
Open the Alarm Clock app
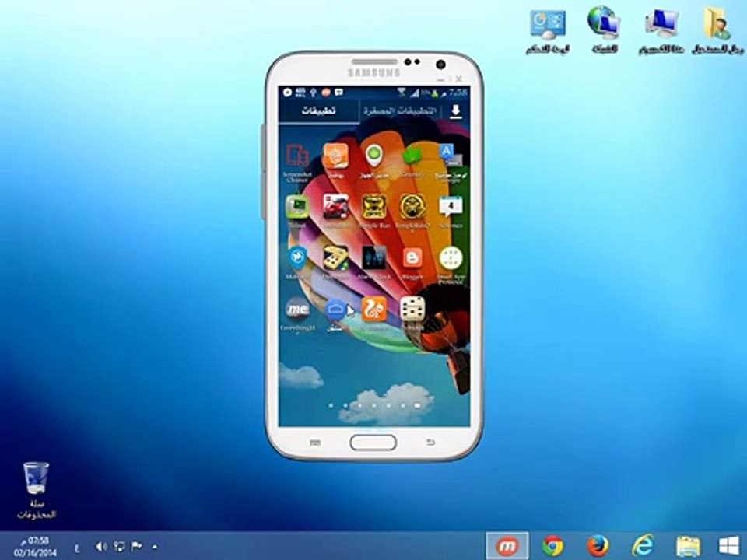[x=374, y=257]
